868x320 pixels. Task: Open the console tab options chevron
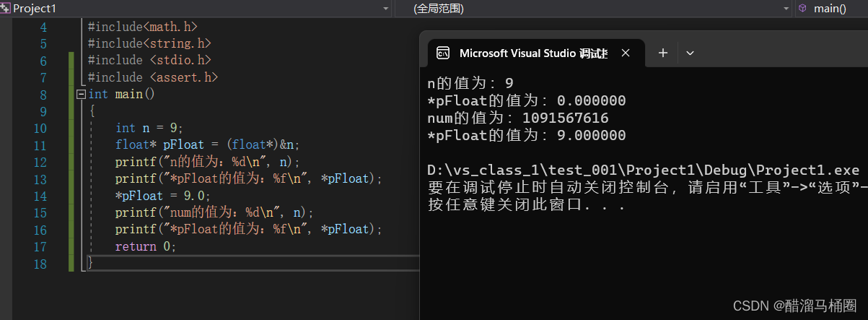(690, 53)
